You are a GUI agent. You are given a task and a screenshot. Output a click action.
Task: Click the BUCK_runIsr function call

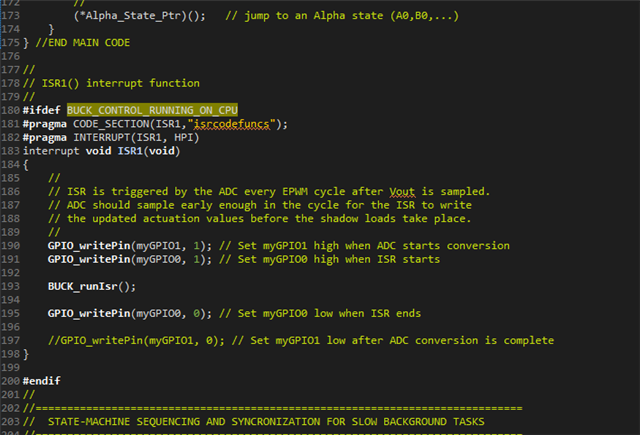click(87, 286)
